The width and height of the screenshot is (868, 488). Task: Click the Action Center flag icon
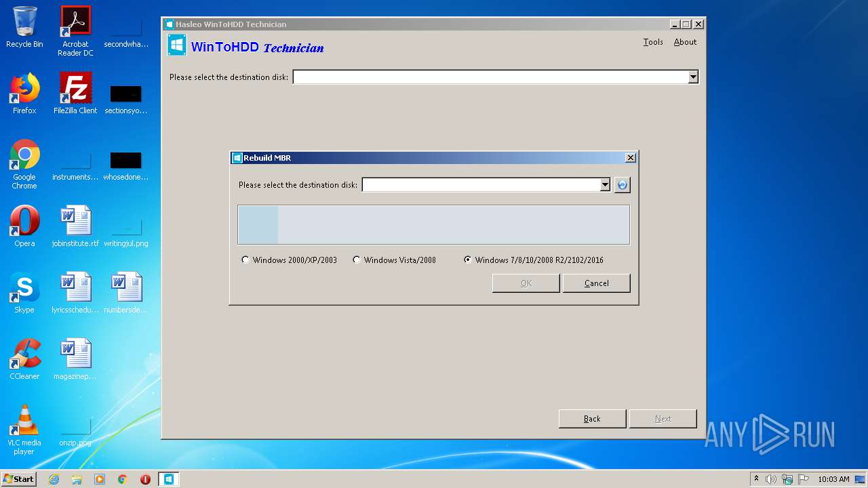point(802,479)
